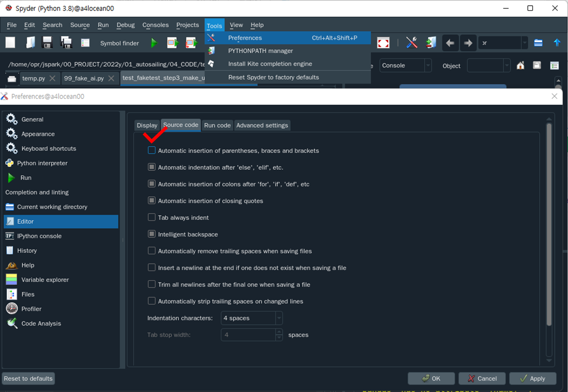Open Preferences wrench toolbar icon
This screenshot has height=392, width=568.
pyautogui.click(x=412, y=43)
